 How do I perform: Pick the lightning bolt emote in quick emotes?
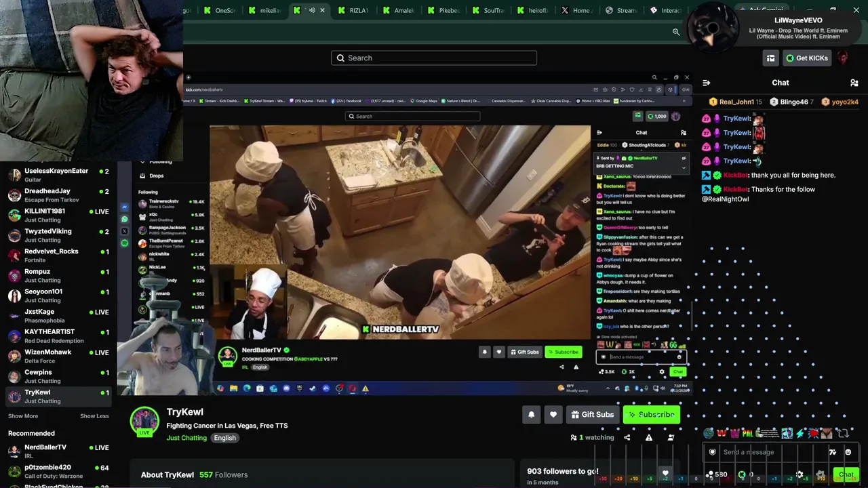click(801, 433)
